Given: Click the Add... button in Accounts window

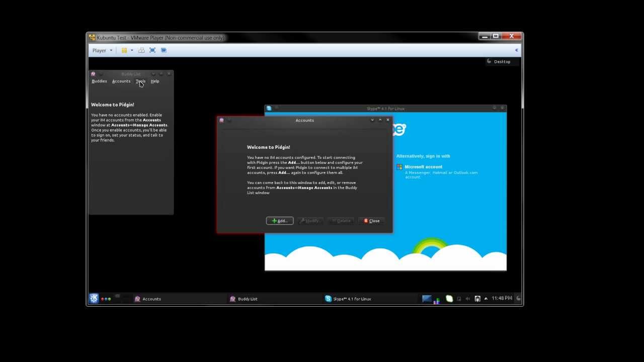Looking at the screenshot, I should (x=280, y=221).
